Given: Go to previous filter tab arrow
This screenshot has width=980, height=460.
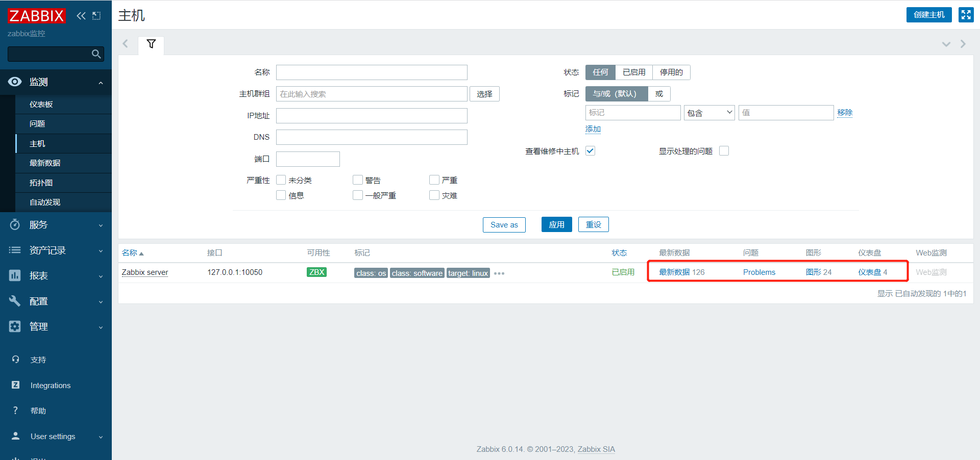Looking at the screenshot, I should point(126,44).
